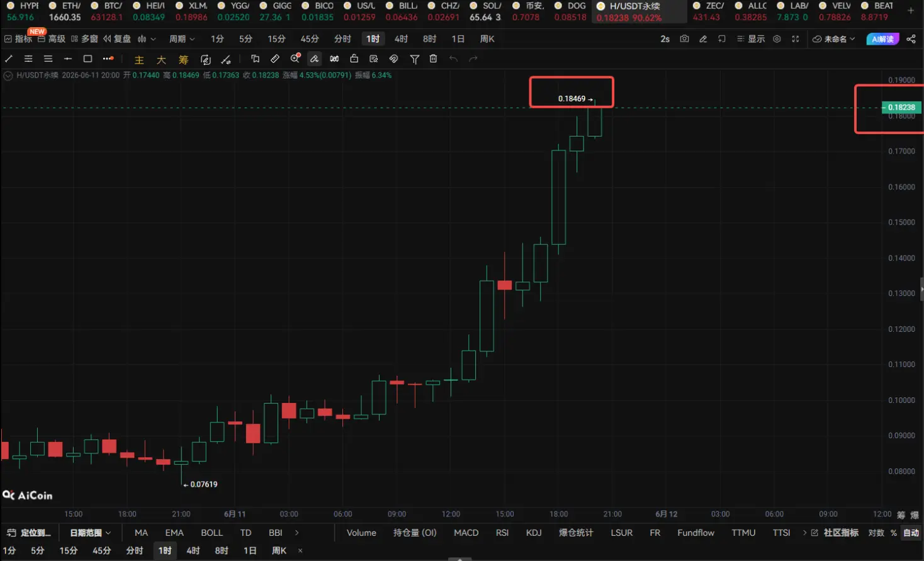Open the 日期范围 date range dropdown
Image resolution: width=924 pixels, height=561 pixels.
[x=90, y=533]
